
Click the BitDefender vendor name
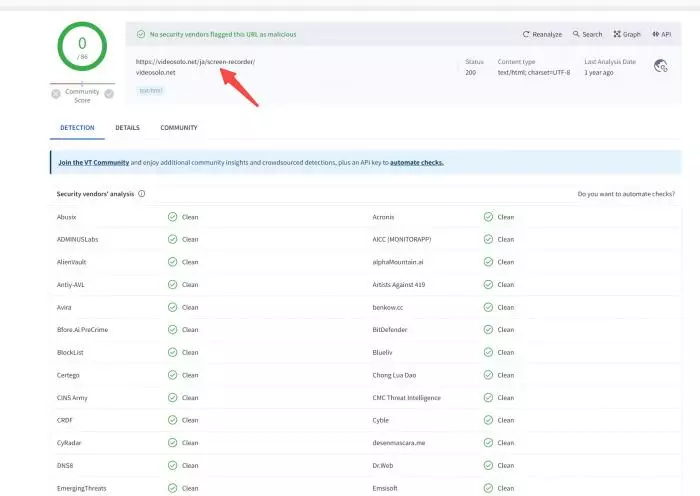click(390, 329)
